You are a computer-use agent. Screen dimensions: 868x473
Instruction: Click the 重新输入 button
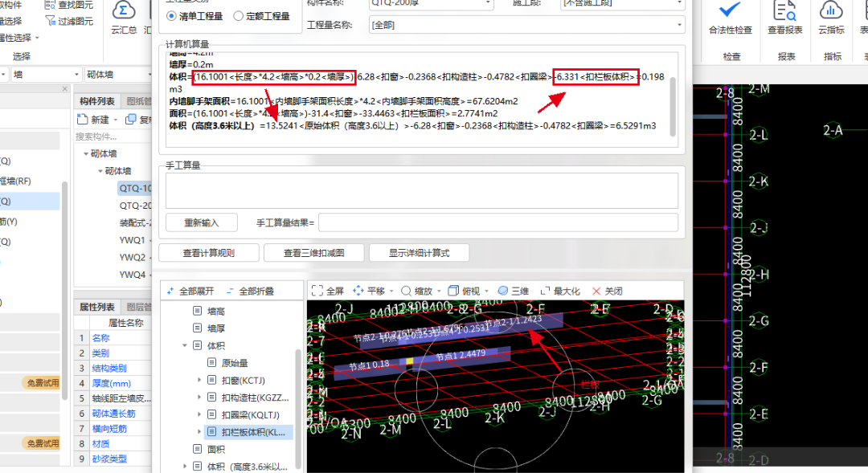pos(202,222)
